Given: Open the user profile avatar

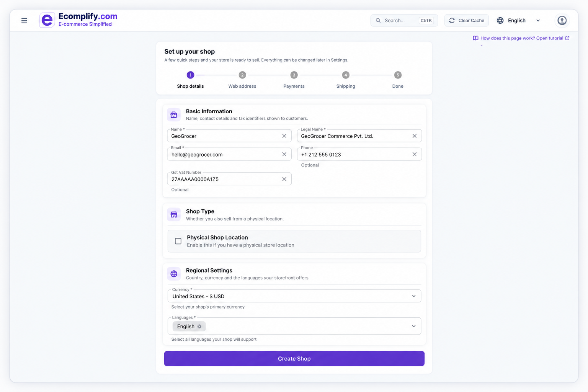Looking at the screenshot, I should pos(562,20).
